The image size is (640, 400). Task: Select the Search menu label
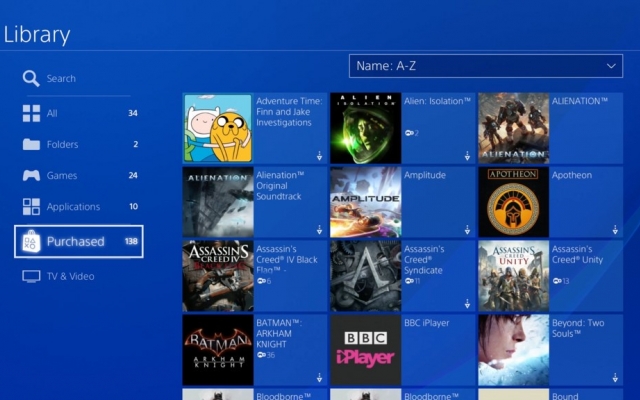[x=61, y=78]
